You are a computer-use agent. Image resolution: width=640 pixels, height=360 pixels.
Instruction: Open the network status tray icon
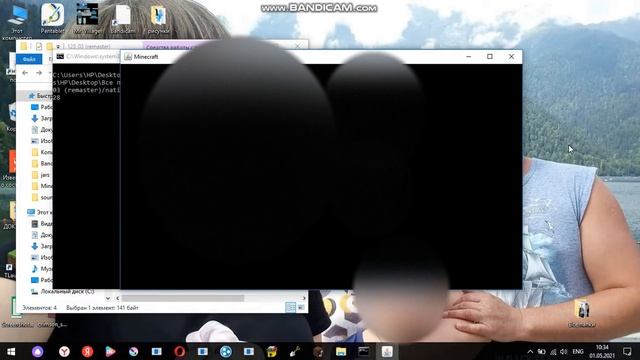pyautogui.click(x=553, y=351)
